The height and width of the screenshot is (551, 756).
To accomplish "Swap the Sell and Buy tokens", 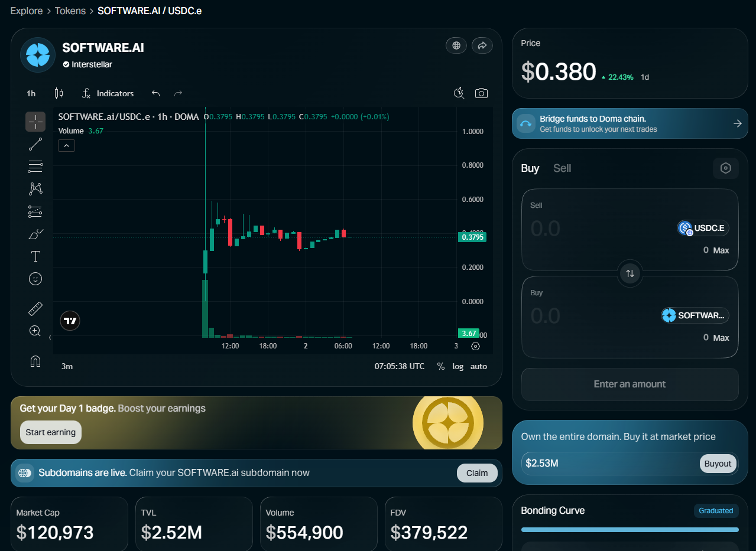I will (630, 273).
